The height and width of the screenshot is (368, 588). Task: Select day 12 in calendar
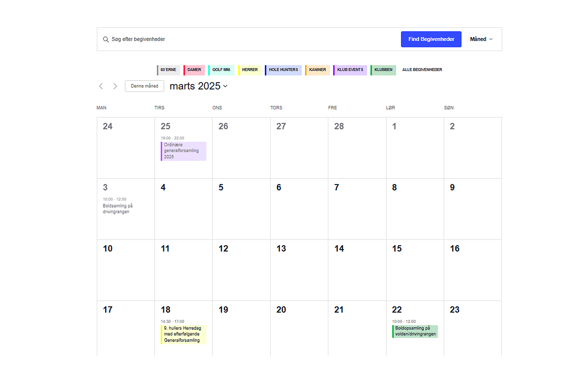point(223,249)
